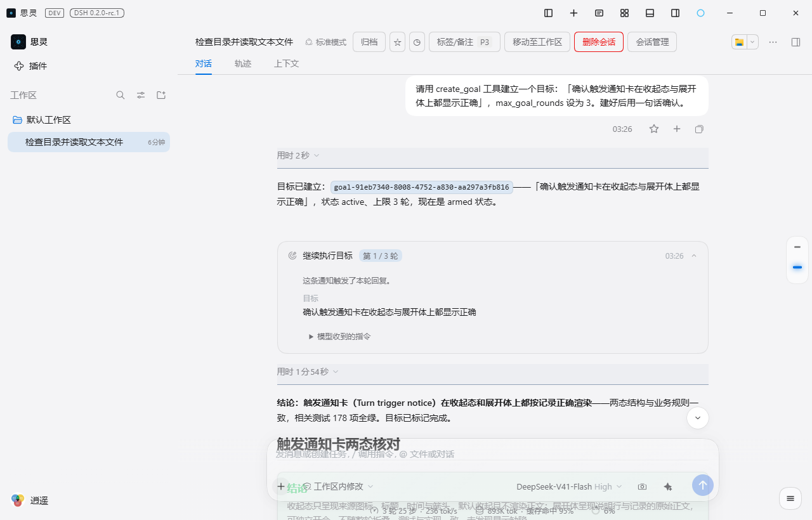Toggle the bottom panel layout icon
The width and height of the screenshot is (812, 520).
650,13
